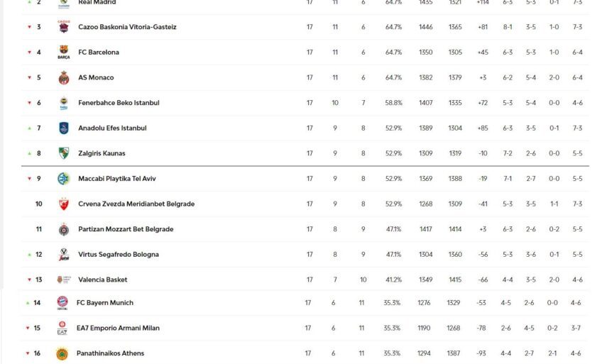
Task: Click the Partizan Mozzart Bet logo
Action: [64, 229]
